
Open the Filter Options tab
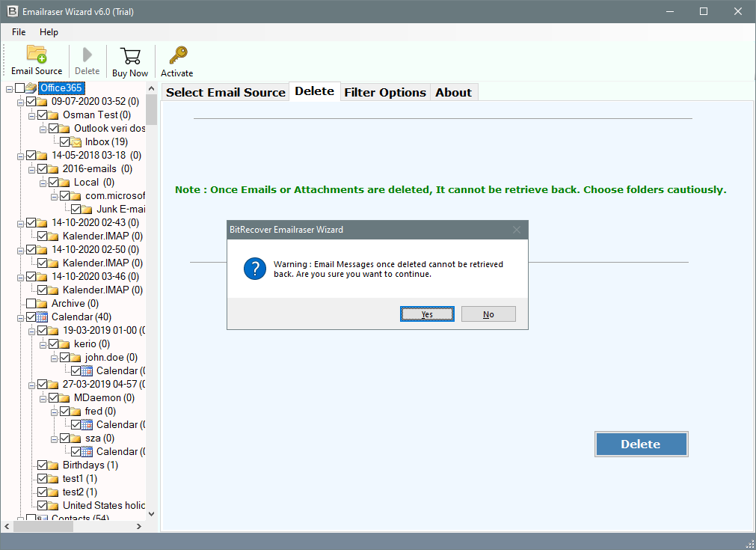pos(385,92)
